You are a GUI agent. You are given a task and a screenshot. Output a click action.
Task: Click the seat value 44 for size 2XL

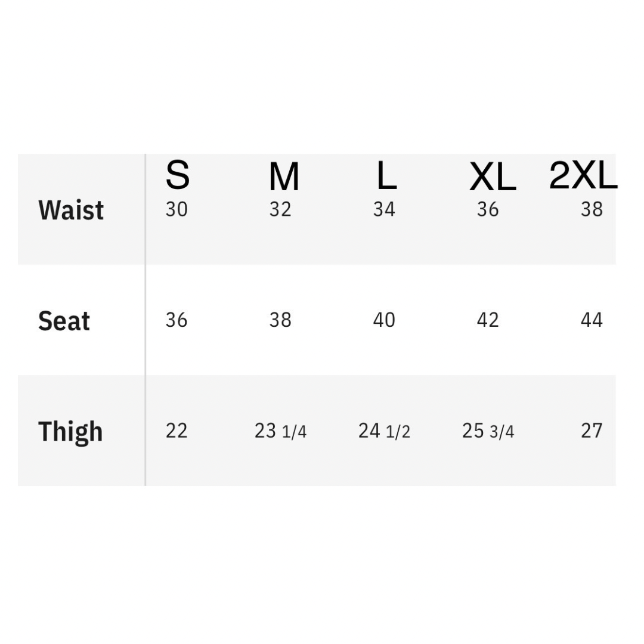[x=592, y=320]
